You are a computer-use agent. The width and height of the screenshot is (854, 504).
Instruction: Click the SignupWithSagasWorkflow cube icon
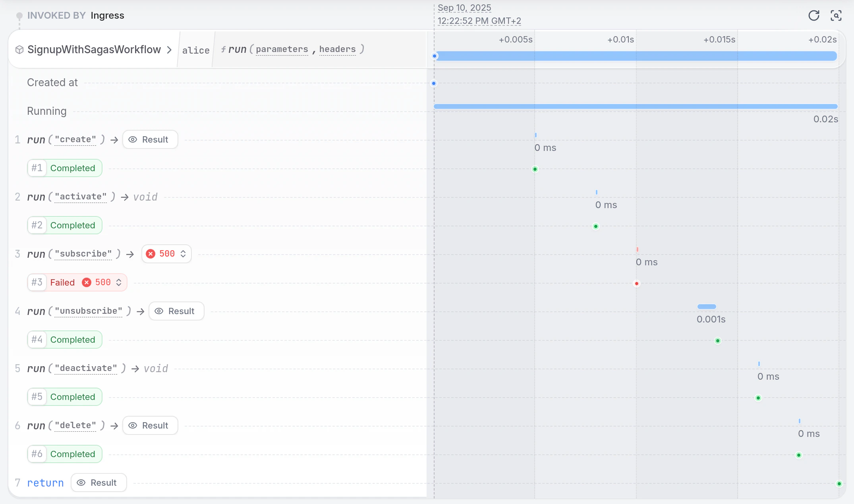(19, 50)
